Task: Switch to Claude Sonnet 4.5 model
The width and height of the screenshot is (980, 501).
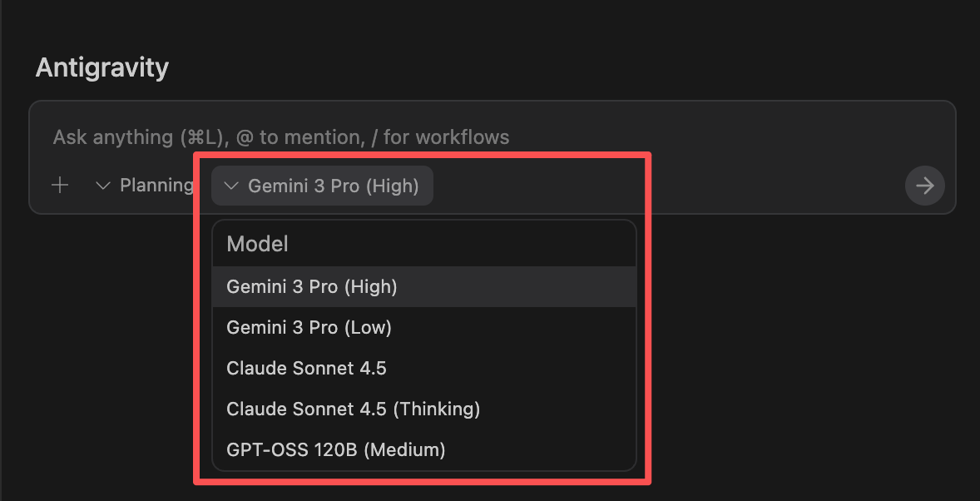Action: 306,368
